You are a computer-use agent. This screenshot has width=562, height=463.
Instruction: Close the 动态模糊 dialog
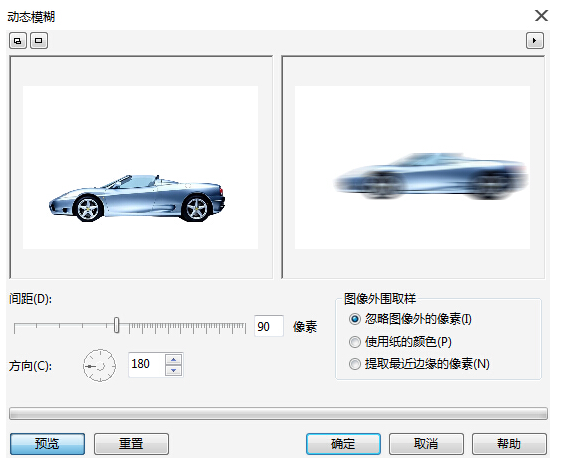[x=541, y=16]
